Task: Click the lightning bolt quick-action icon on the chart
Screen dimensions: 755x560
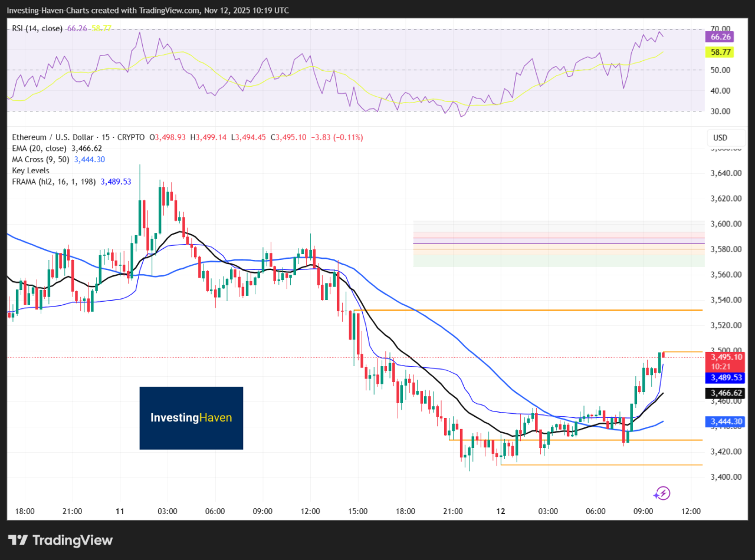Action: pos(662,493)
